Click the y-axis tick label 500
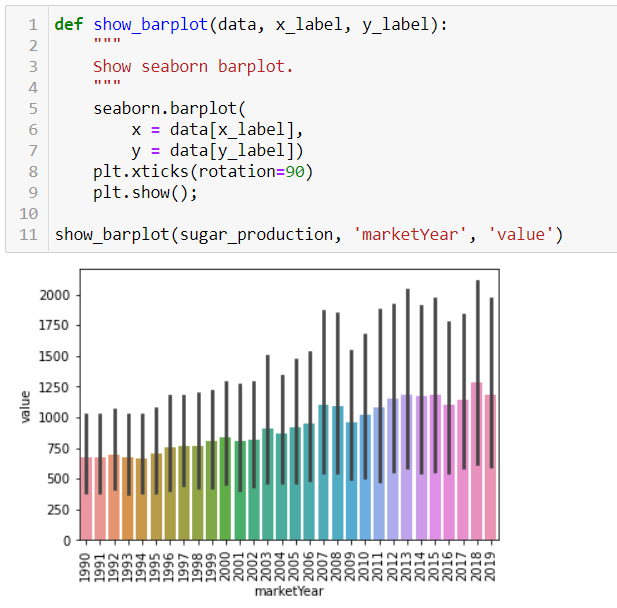Image resolution: width=617 pixels, height=608 pixels. pyautogui.click(x=59, y=479)
